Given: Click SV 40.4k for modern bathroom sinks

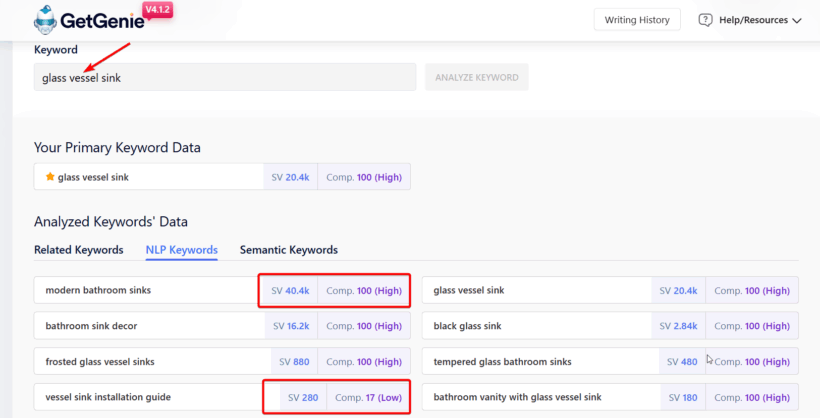Looking at the screenshot, I should pos(290,290).
